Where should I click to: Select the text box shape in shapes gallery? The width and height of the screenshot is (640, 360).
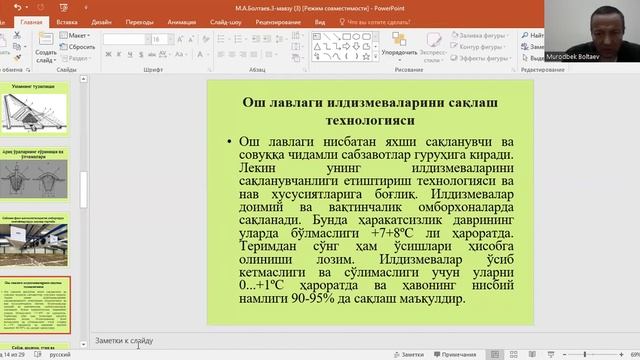coord(317,37)
